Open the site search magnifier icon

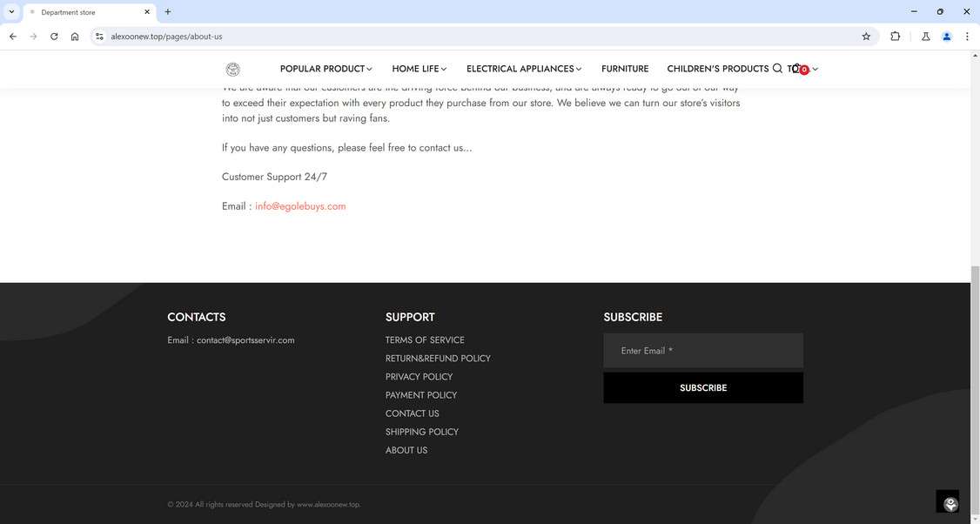point(777,68)
